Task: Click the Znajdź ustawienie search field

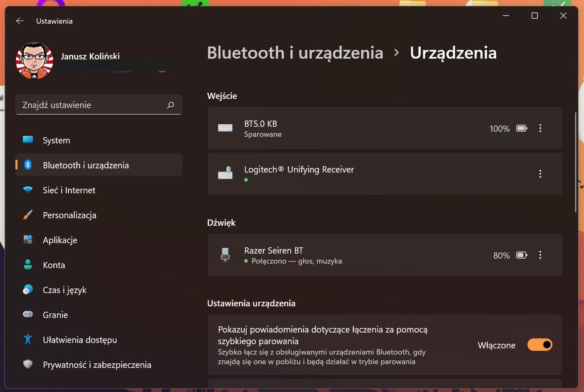Action: [99, 105]
